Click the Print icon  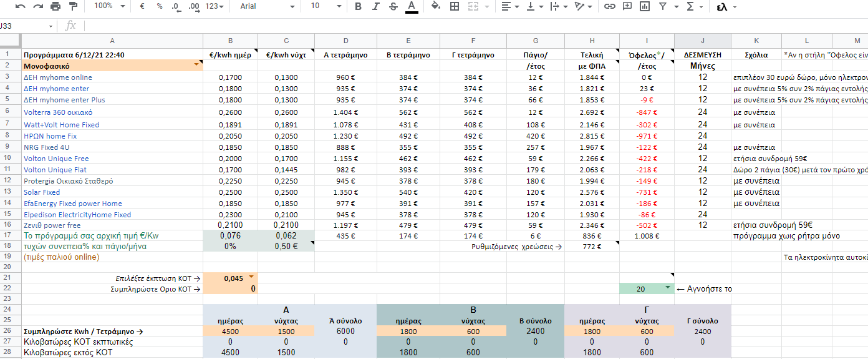55,6
